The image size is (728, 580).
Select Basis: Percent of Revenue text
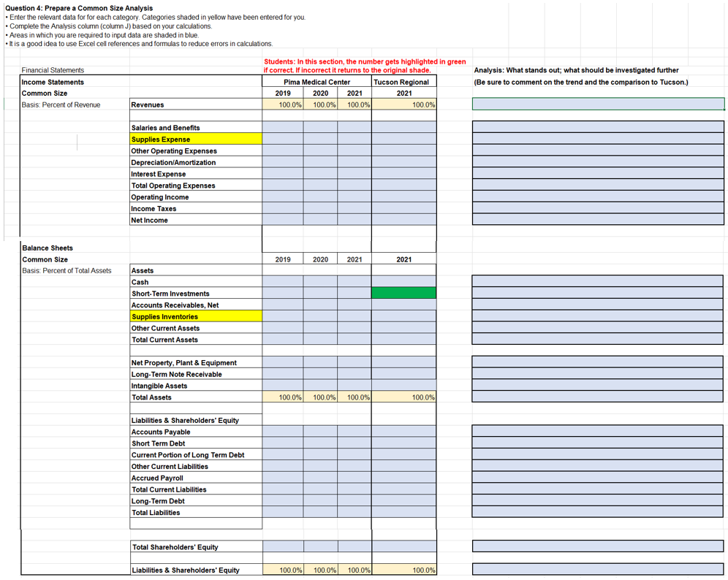click(x=61, y=105)
